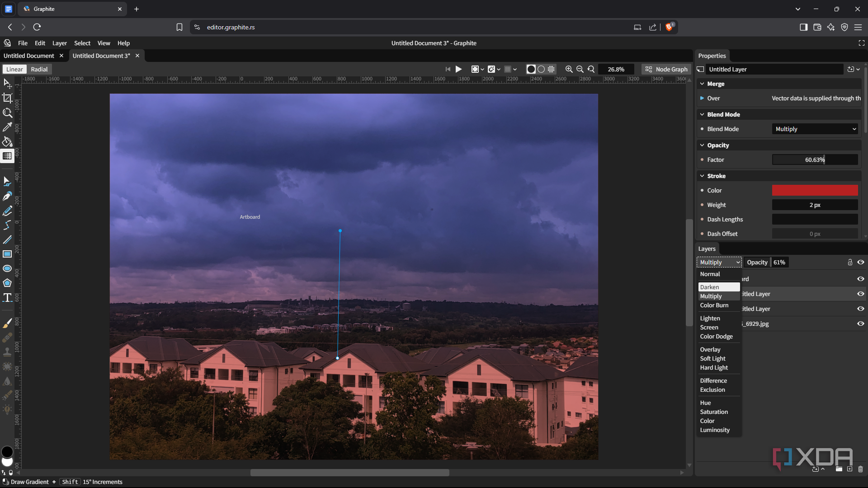Viewport: 868px width, 488px height.
Task: Toggle the layer lock icon
Action: 850,262
